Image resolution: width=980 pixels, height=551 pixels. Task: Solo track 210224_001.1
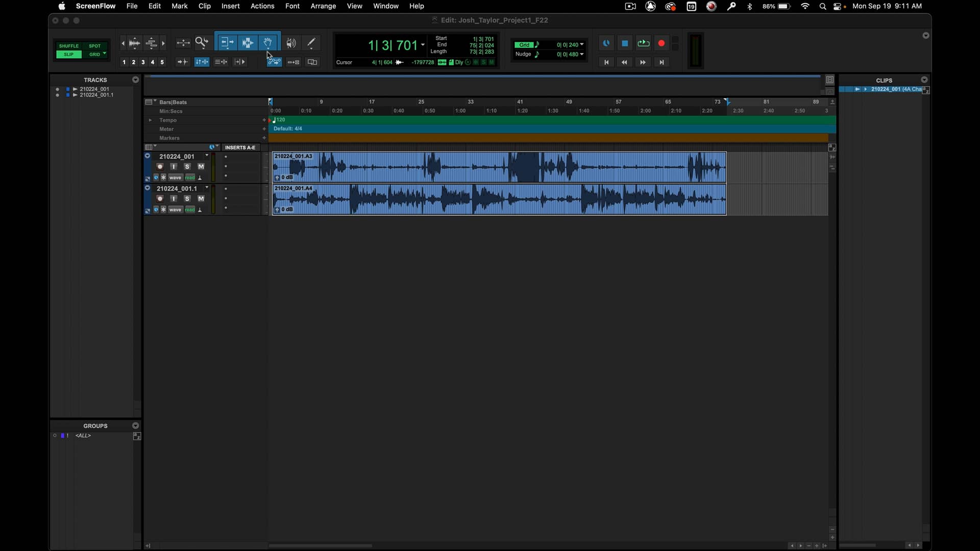coord(187,198)
